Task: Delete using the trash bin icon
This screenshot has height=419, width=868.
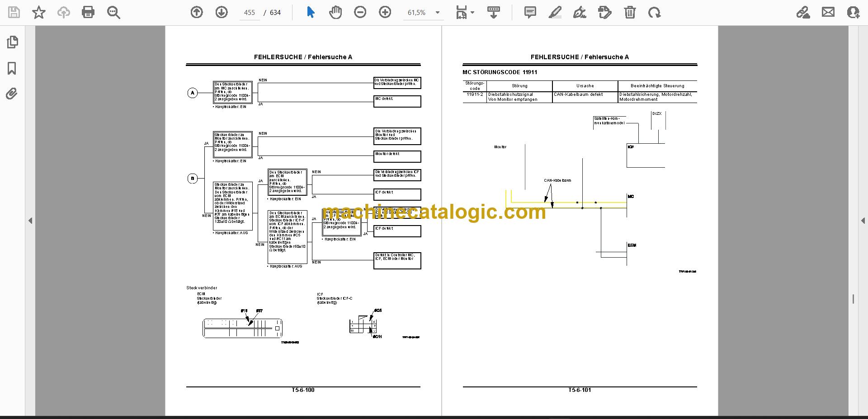Action: [x=630, y=12]
